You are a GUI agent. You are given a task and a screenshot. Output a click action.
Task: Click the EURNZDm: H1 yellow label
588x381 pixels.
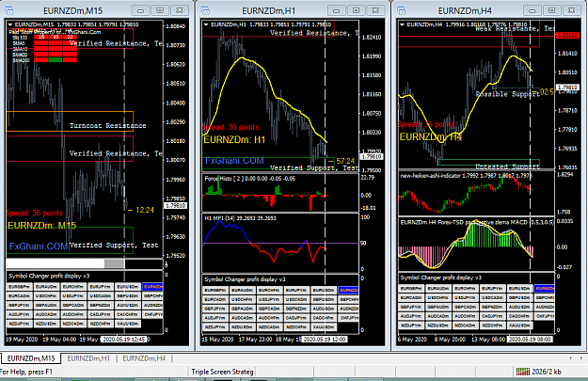point(235,140)
